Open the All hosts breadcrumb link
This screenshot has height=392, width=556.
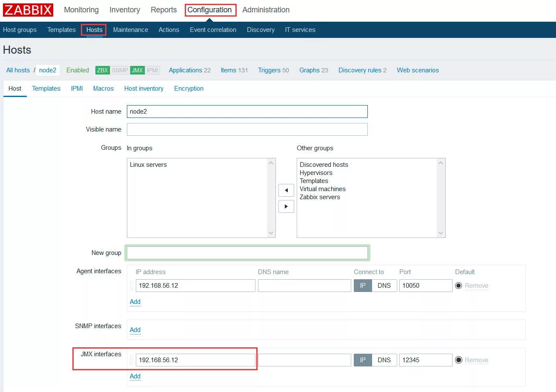(18, 70)
